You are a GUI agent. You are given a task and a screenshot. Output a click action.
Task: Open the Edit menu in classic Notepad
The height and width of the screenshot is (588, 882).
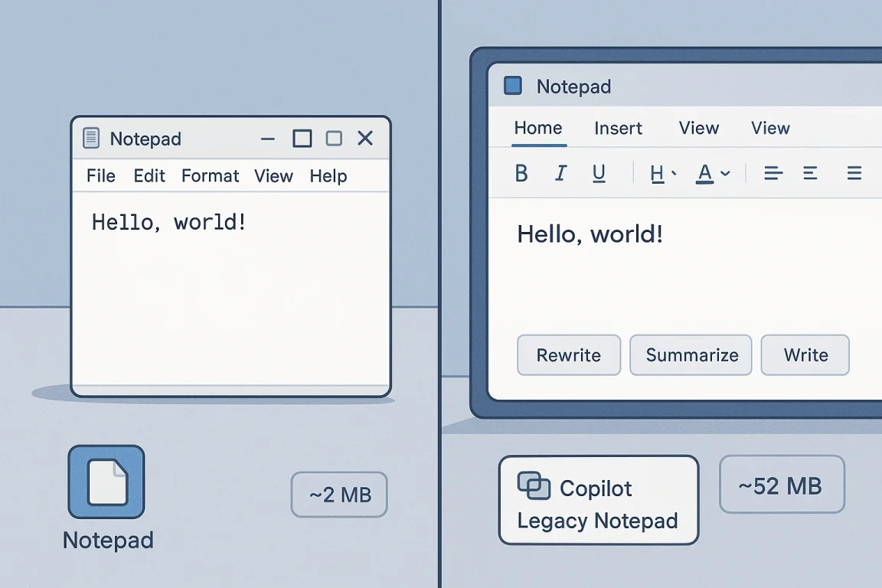click(x=149, y=176)
